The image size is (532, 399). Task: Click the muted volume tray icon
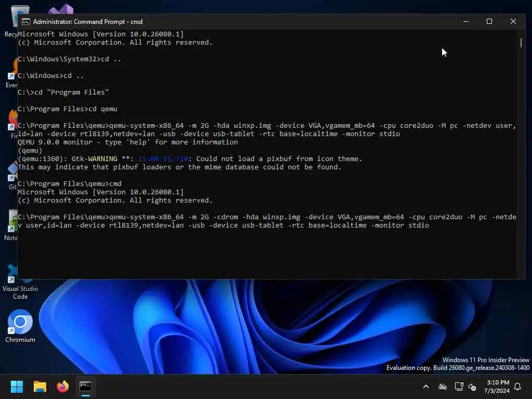pos(472,387)
